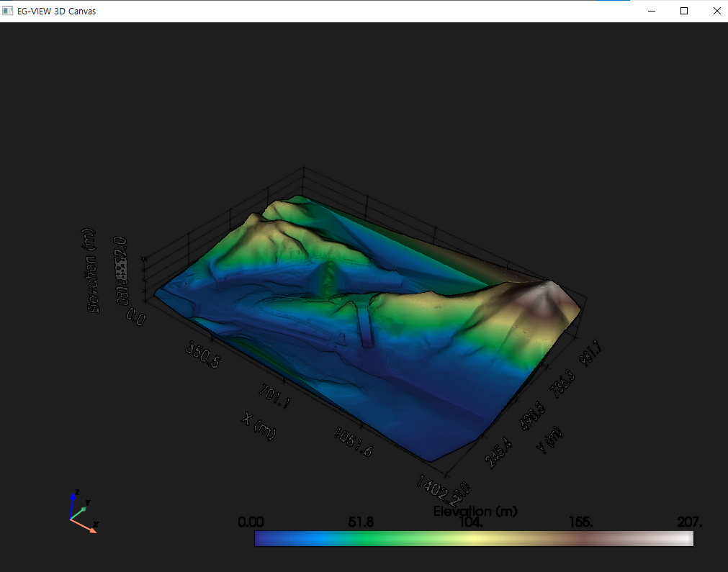
Task: Click the yellow midpoint of elevation colorbar
Action: tap(474, 539)
